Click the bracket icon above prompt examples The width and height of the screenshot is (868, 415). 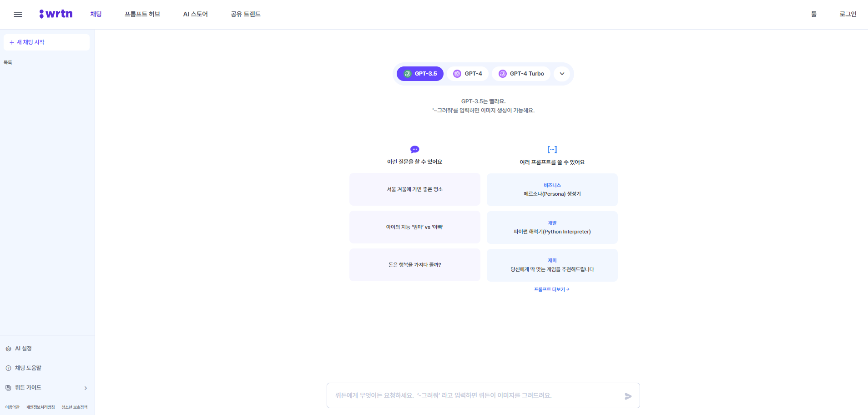552,149
